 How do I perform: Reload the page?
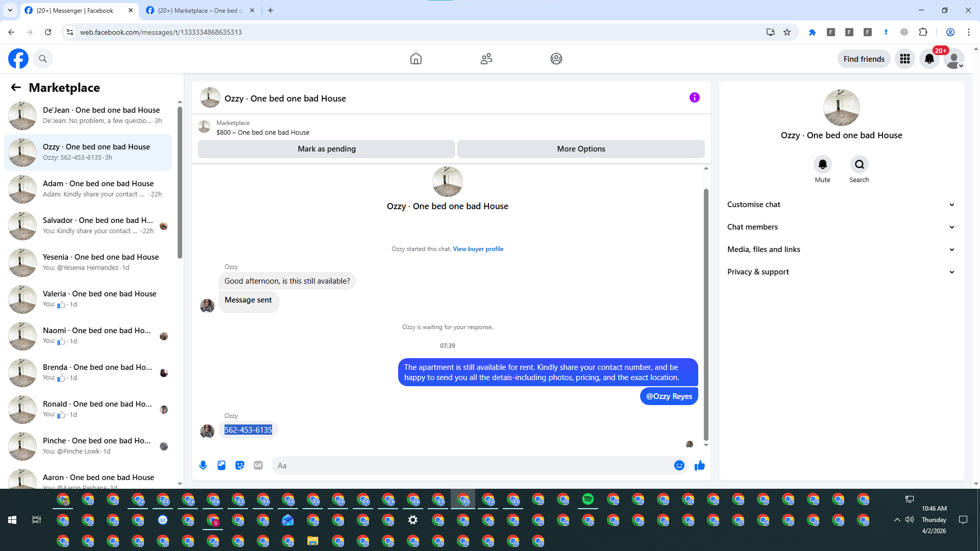[x=48, y=32]
